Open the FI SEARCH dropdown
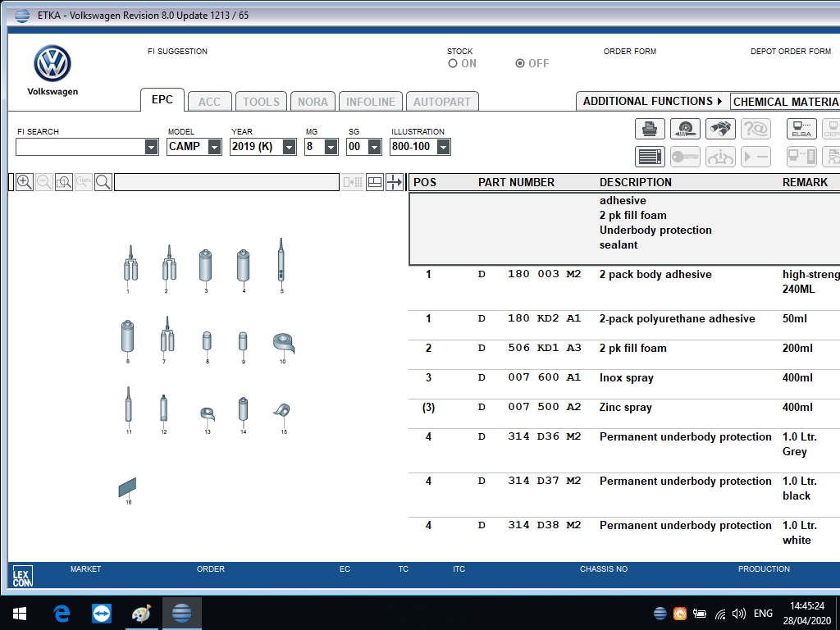Screen dimensions: 840x630 tap(152, 147)
